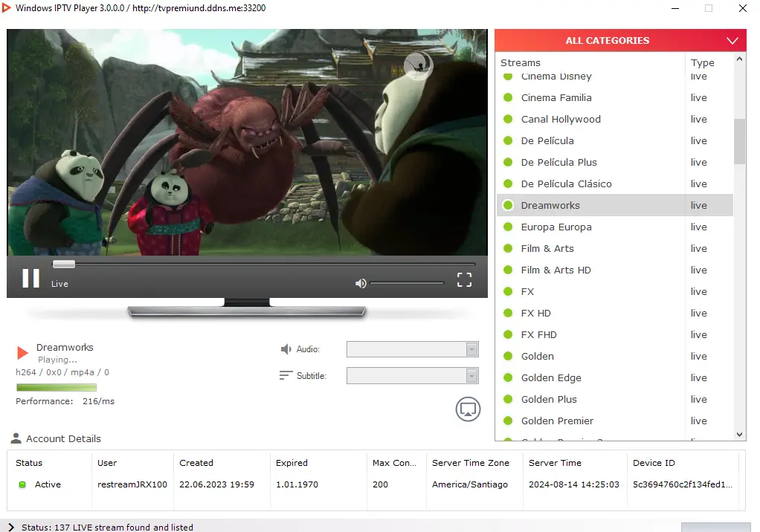This screenshot has width=760, height=532.
Task: Adjust the player volume slider
Action: [x=406, y=283]
